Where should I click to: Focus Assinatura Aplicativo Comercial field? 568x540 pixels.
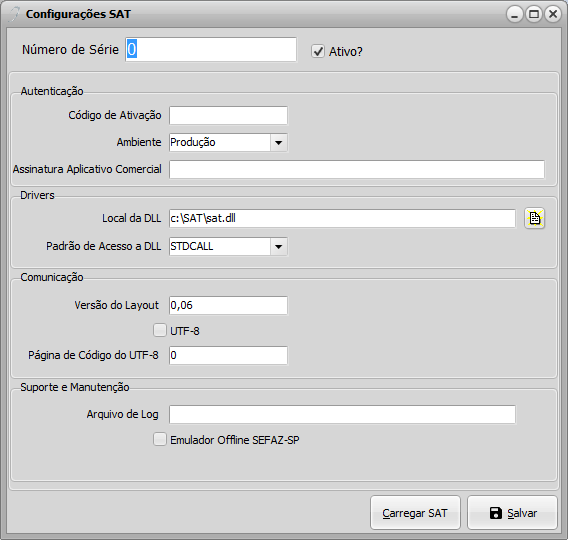pos(357,169)
